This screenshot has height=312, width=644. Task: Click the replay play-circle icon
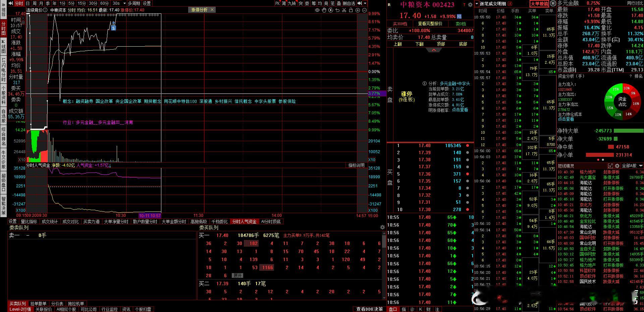[x=331, y=10]
